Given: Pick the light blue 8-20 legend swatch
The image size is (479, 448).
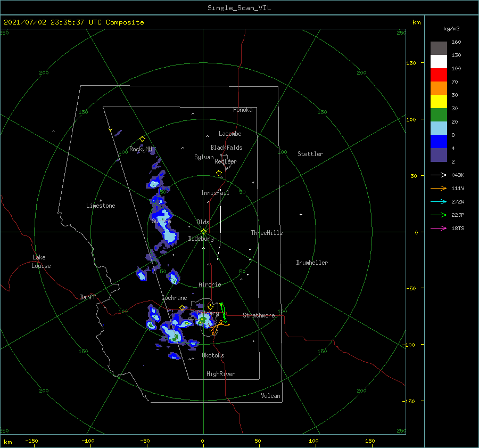Looking at the screenshot, I should point(439,128).
